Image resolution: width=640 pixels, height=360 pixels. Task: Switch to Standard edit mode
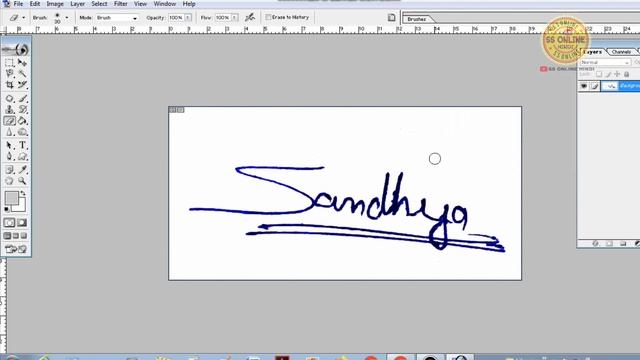pyautogui.click(x=9, y=222)
